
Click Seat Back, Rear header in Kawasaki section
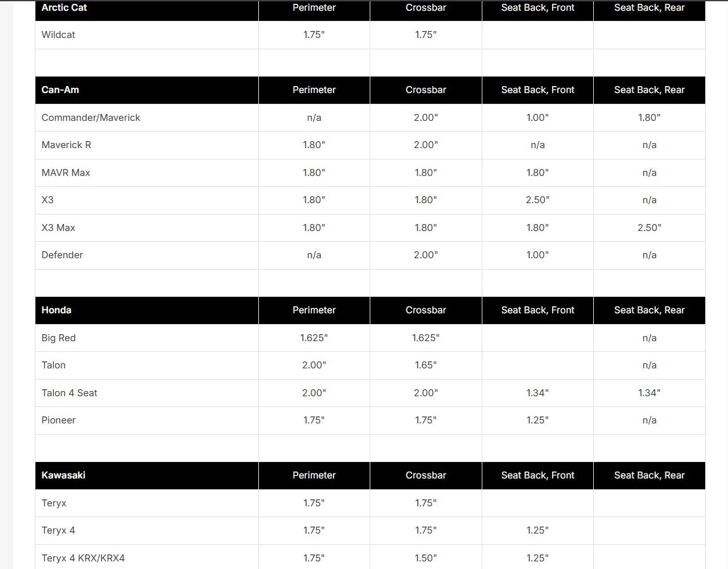pyautogui.click(x=649, y=475)
